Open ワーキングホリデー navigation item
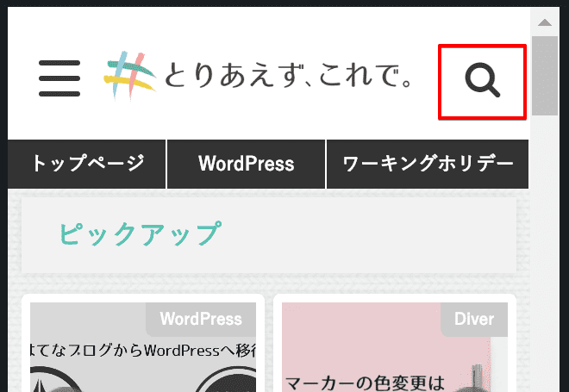 pos(428,164)
